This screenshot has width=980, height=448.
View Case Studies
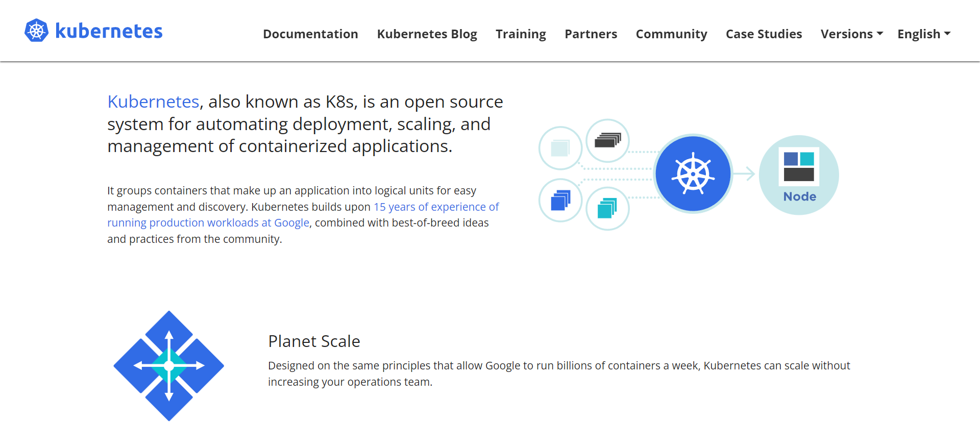pyautogui.click(x=764, y=34)
